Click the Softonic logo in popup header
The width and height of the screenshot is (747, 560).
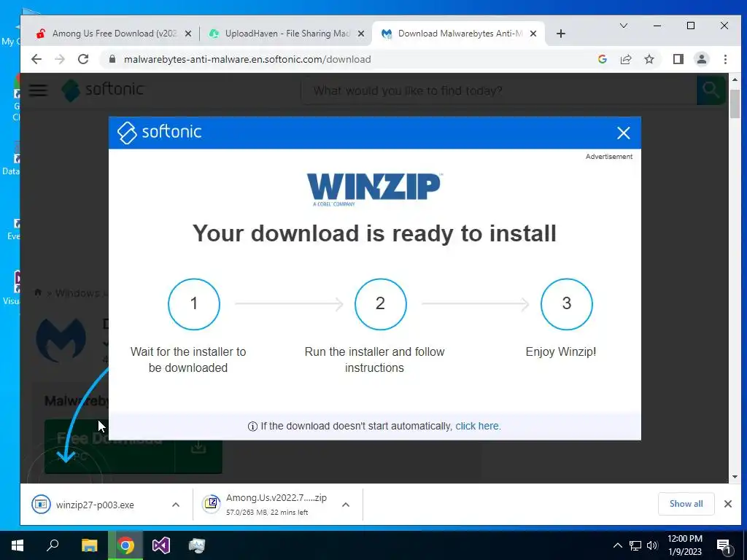(x=159, y=133)
